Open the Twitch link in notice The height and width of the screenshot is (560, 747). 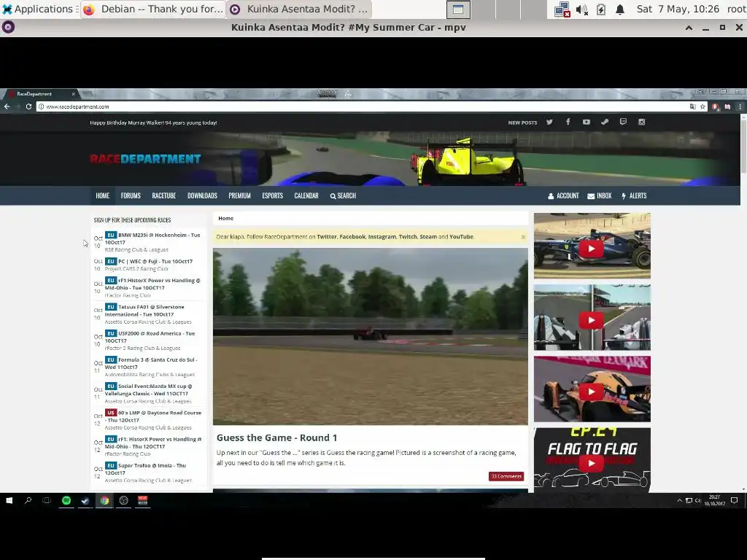[407, 237]
